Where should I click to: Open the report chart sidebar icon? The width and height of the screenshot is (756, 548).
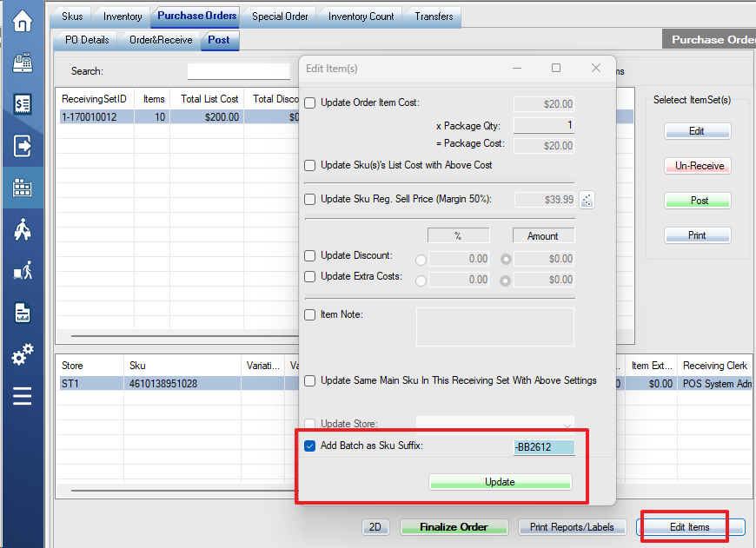click(x=23, y=313)
